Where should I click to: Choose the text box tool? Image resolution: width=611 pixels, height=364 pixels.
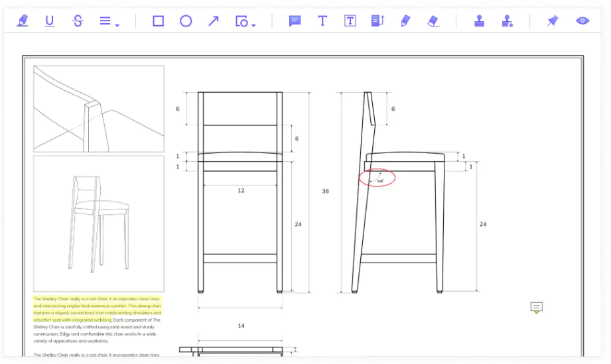point(350,21)
